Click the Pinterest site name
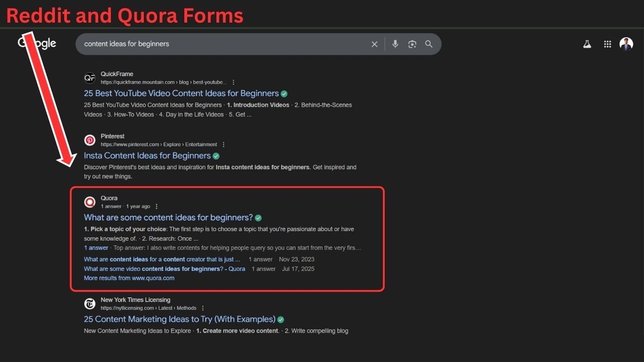This screenshot has height=362, width=644. 113,136
